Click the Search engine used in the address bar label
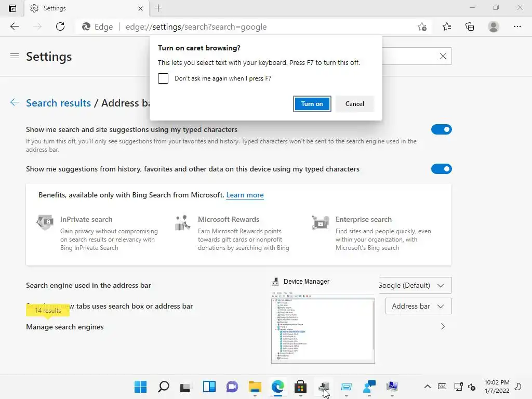 point(88,285)
